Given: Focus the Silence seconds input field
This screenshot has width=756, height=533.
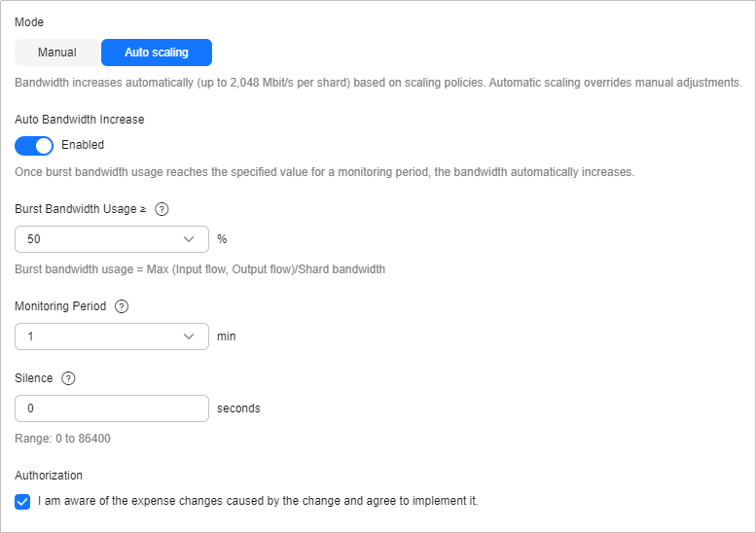Looking at the screenshot, I should [x=112, y=409].
